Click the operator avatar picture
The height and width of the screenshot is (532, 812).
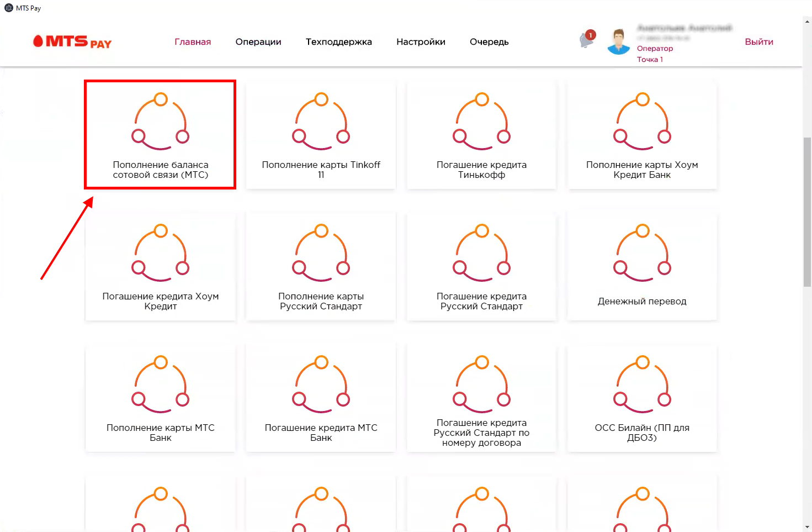[618, 41]
